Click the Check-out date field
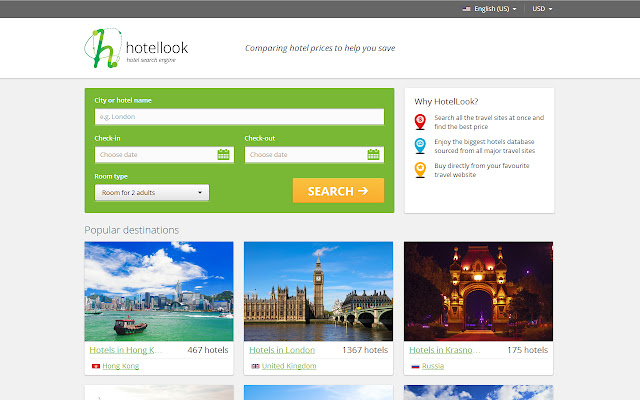The width and height of the screenshot is (640, 400). 314,155
